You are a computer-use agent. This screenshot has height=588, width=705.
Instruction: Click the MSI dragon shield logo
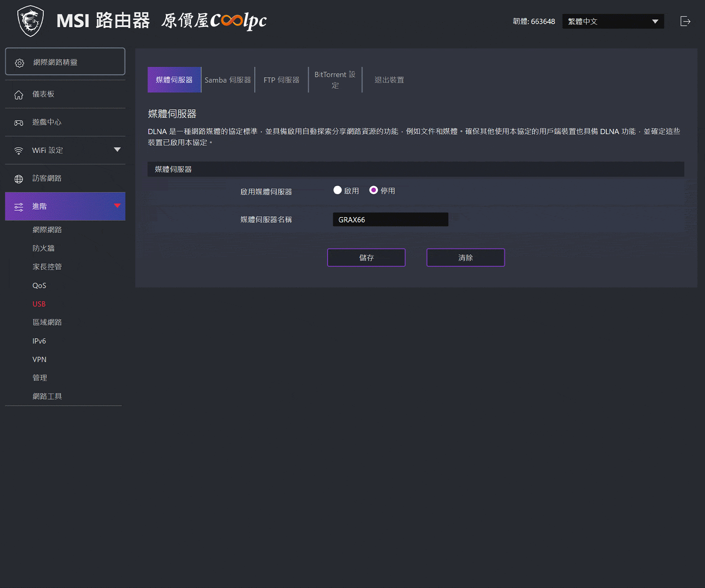coord(31,21)
